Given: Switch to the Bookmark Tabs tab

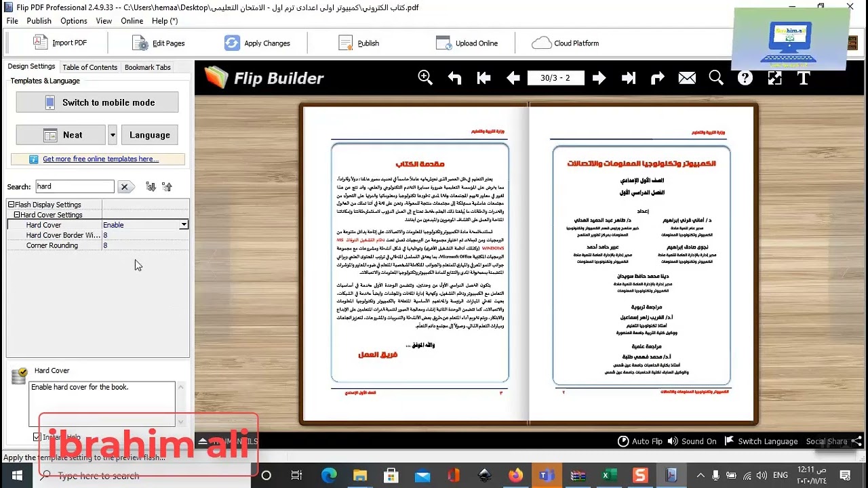Looking at the screenshot, I should (148, 67).
